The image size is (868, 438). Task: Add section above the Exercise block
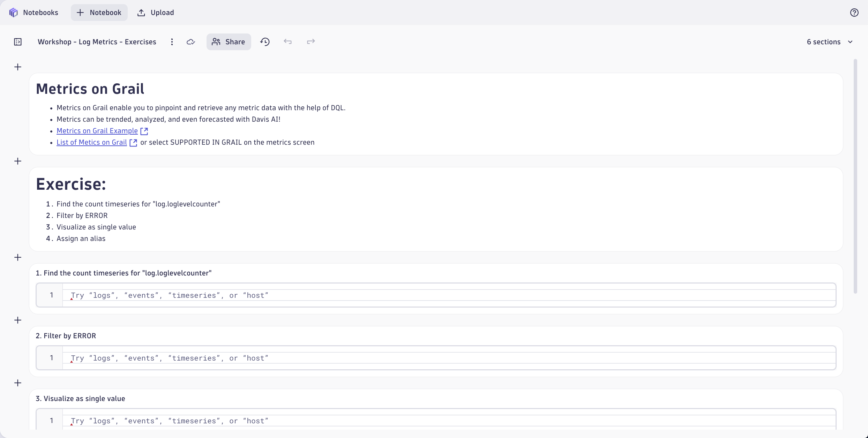coord(18,161)
